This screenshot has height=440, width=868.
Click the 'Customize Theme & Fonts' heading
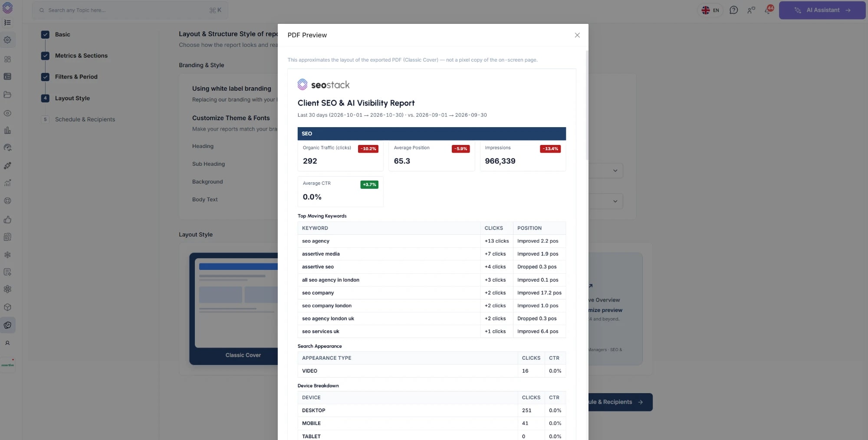(x=231, y=118)
